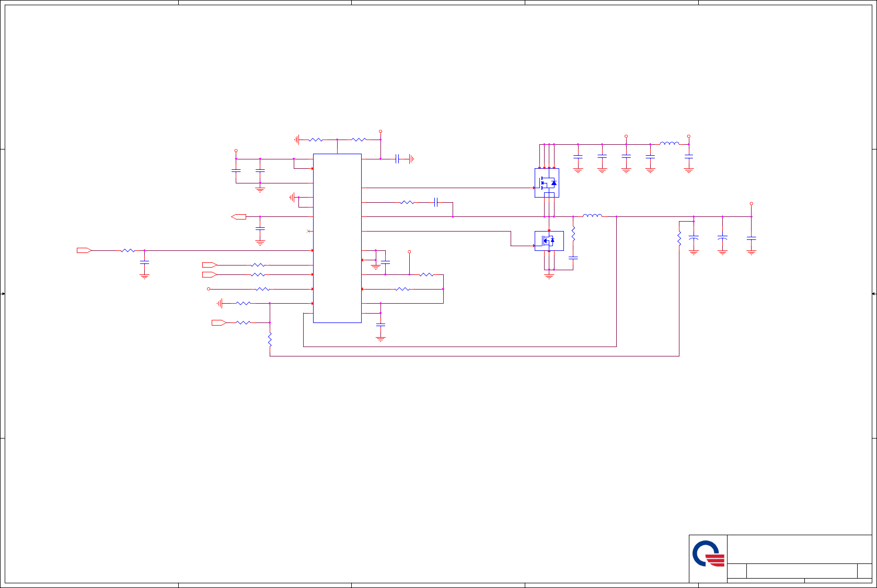This screenshot has width=877, height=588.
Task: Select the lower MOSFET symbol
Action: (x=549, y=241)
